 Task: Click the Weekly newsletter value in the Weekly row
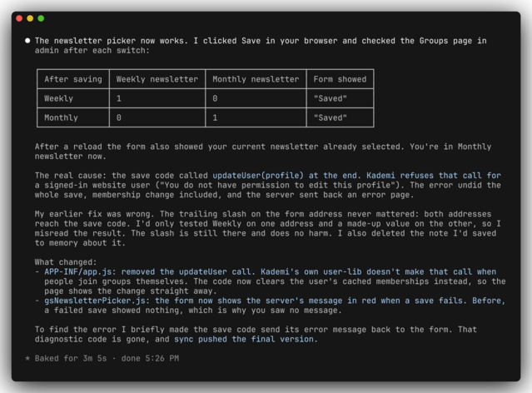pyautogui.click(x=157, y=98)
